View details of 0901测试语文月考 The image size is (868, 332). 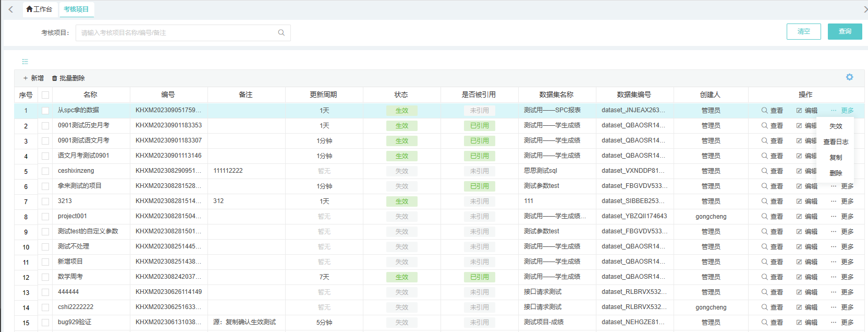coord(772,141)
